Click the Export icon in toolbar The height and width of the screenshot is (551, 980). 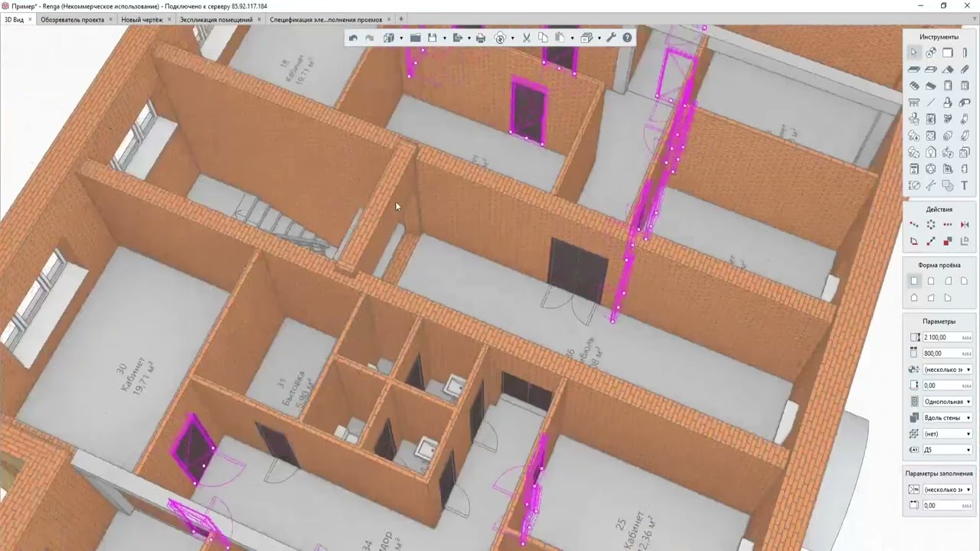point(457,37)
